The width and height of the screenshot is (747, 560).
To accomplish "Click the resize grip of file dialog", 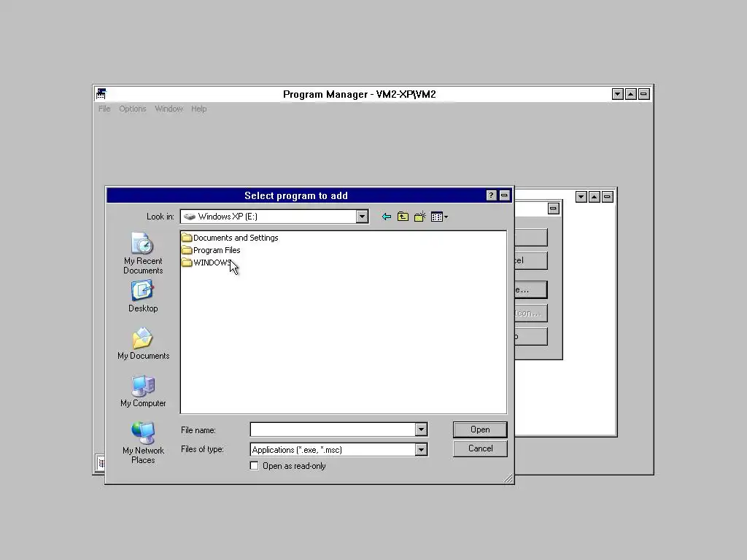I will click(x=508, y=478).
